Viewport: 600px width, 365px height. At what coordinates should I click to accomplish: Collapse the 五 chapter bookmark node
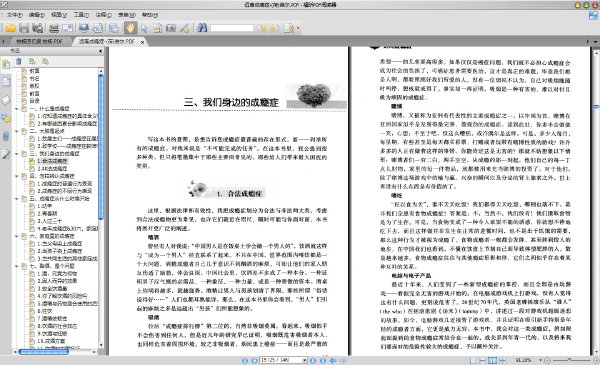pyautogui.click(x=17, y=199)
